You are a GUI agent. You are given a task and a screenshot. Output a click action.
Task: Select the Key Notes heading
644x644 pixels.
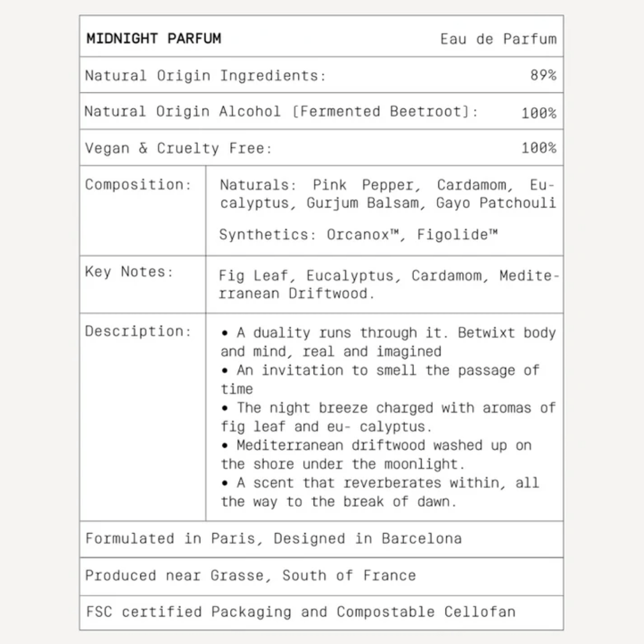coord(129,272)
